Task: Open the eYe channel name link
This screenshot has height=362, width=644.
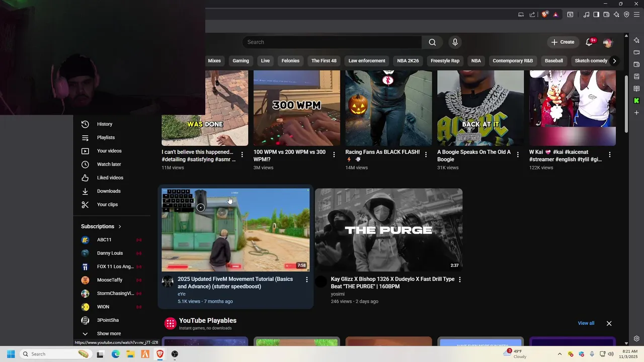Action: pos(182,294)
